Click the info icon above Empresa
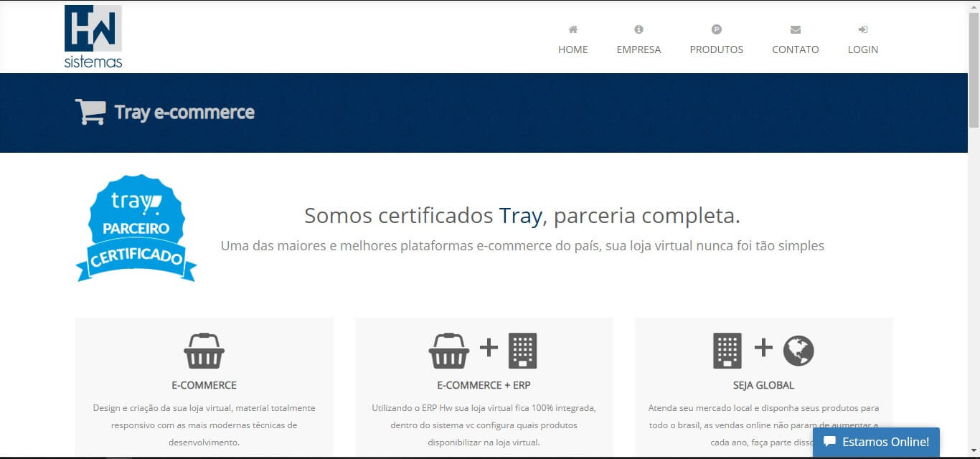Screen dimensions: 980x459 point(639,29)
